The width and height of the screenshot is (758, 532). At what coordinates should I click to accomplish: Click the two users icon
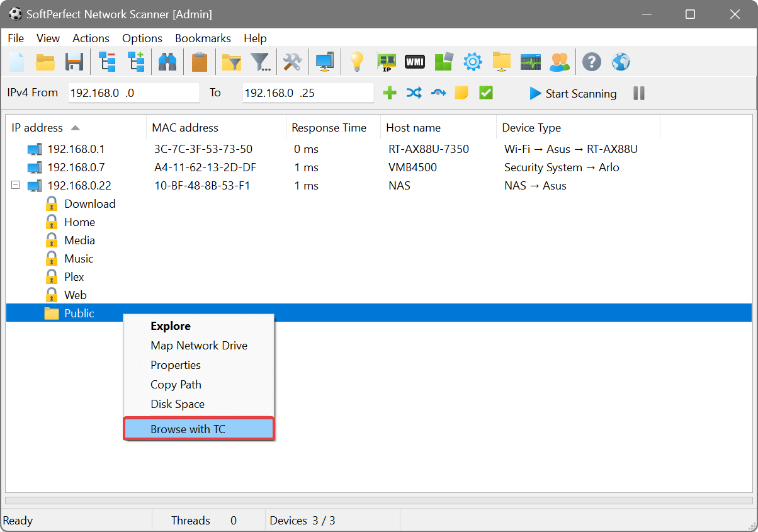560,62
